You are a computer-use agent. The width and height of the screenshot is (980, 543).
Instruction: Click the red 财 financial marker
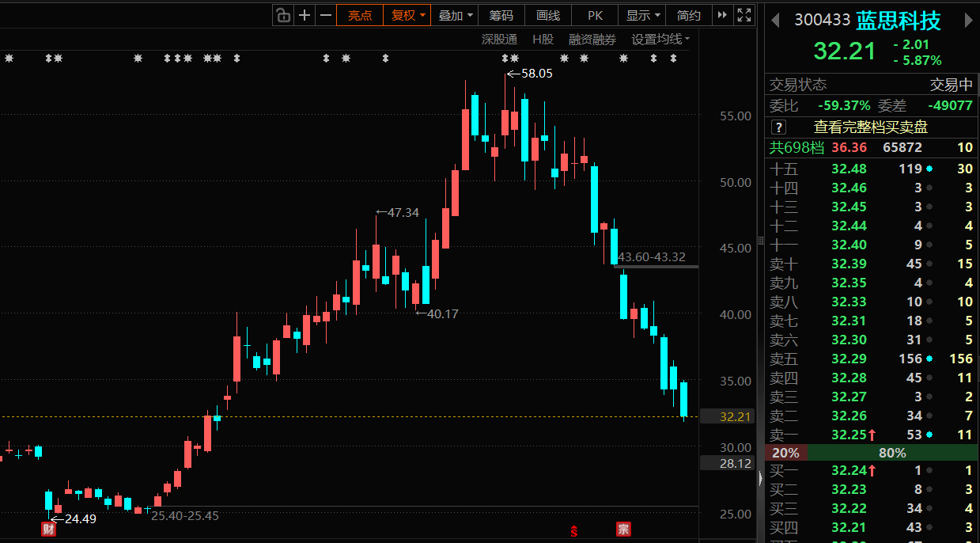point(48,528)
